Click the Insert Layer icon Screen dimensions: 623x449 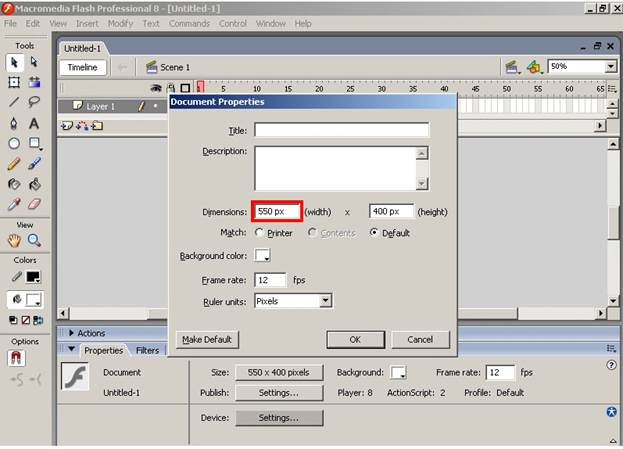[67, 126]
